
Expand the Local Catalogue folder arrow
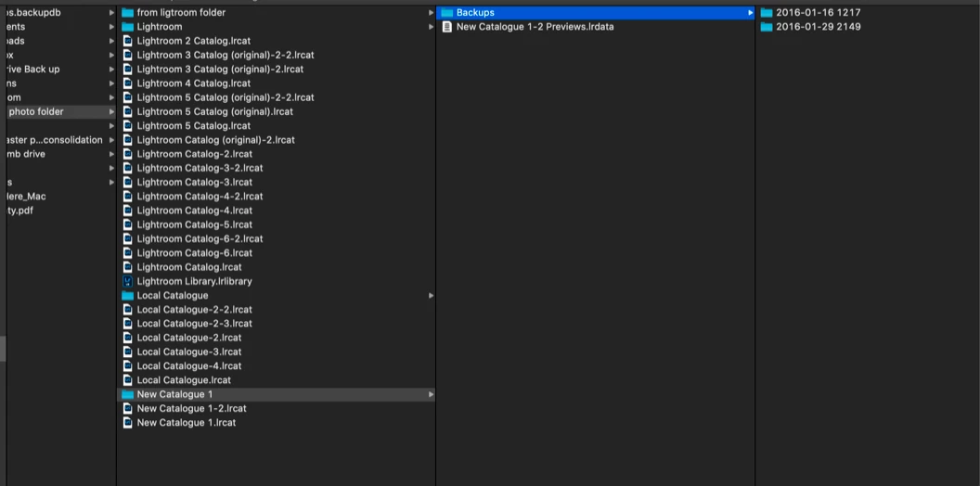click(x=431, y=296)
